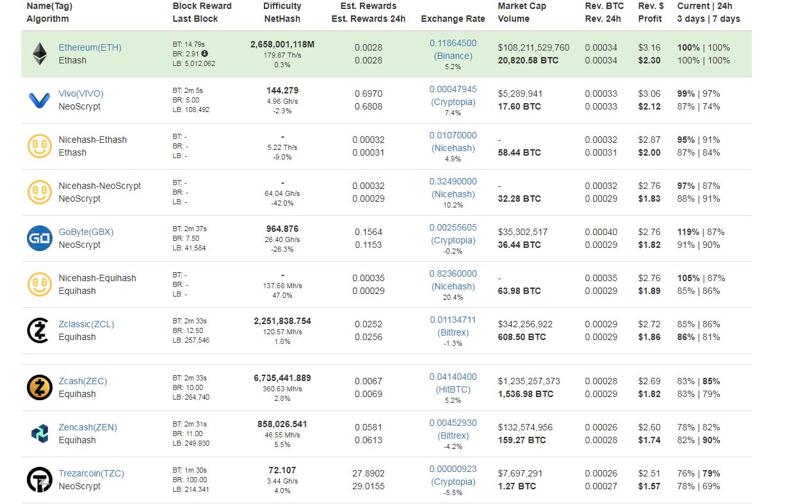Click Zcash difficulty 6,735,441.889

[282, 378]
